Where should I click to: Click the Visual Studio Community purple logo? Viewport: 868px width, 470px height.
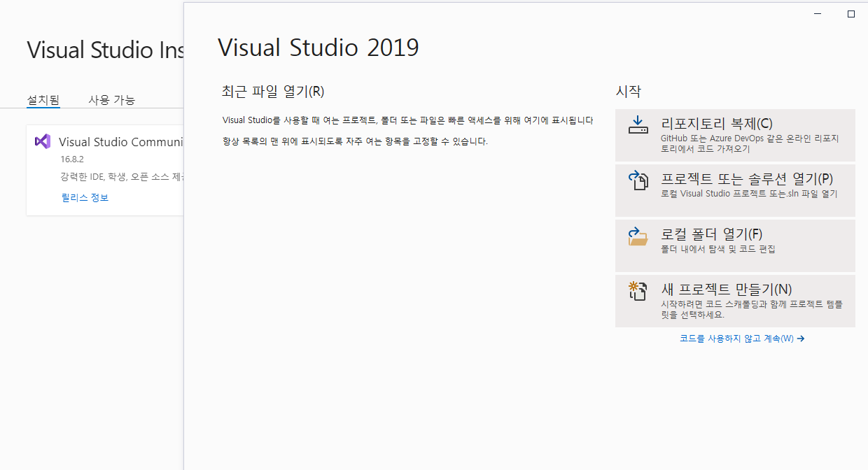click(43, 141)
